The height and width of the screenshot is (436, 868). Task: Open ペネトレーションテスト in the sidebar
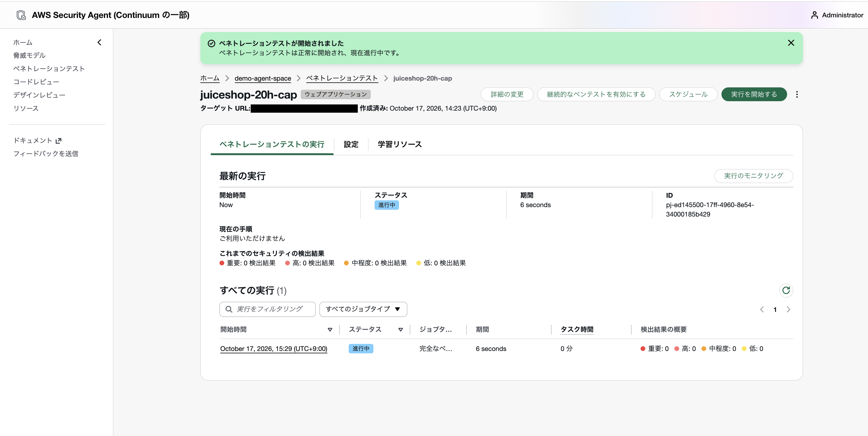click(x=49, y=69)
